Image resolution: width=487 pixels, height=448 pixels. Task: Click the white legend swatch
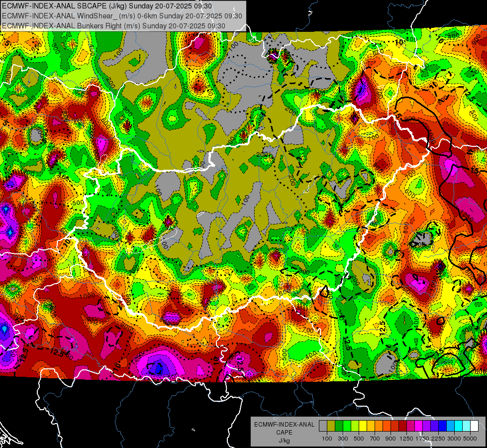click(x=474, y=426)
